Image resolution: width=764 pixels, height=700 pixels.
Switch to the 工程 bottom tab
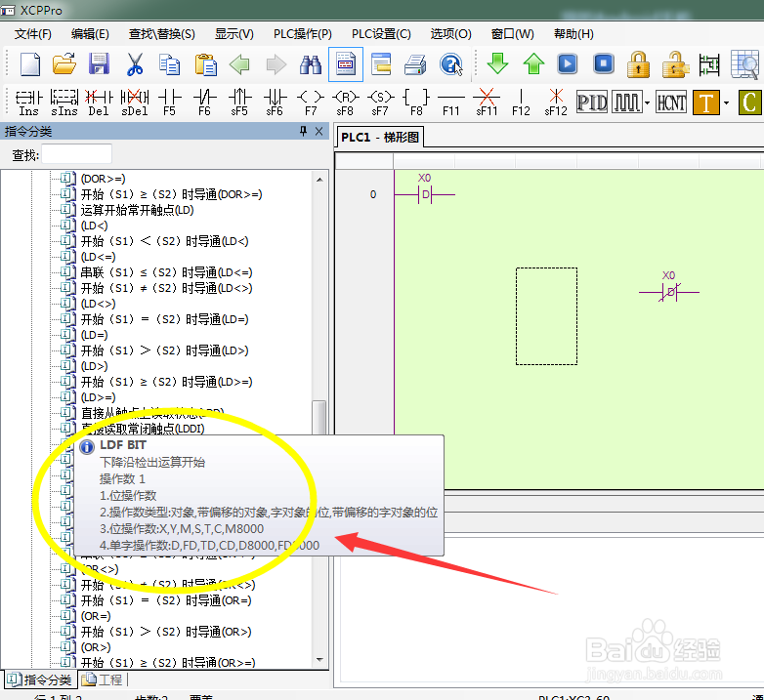(x=103, y=679)
